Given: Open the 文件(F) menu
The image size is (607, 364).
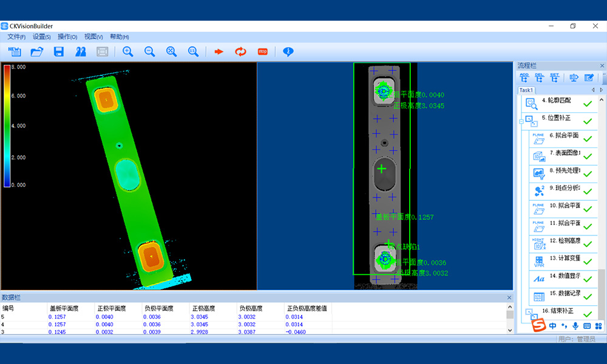Looking at the screenshot, I should click(16, 37).
